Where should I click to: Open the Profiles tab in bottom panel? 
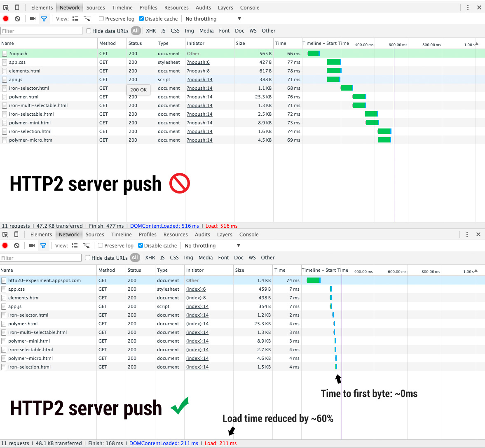pos(148,235)
